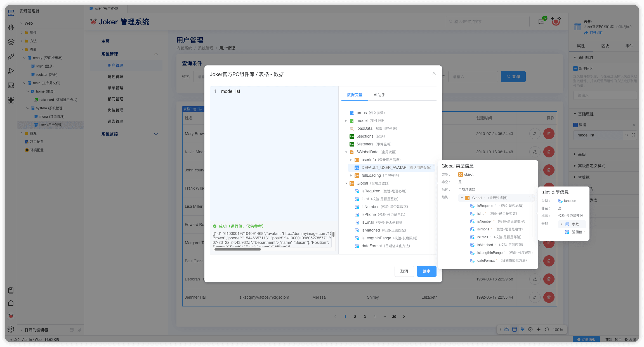This screenshot has width=644, height=347.
Task: Click the layout panel icon in zoom toolbar
Action: click(515, 329)
